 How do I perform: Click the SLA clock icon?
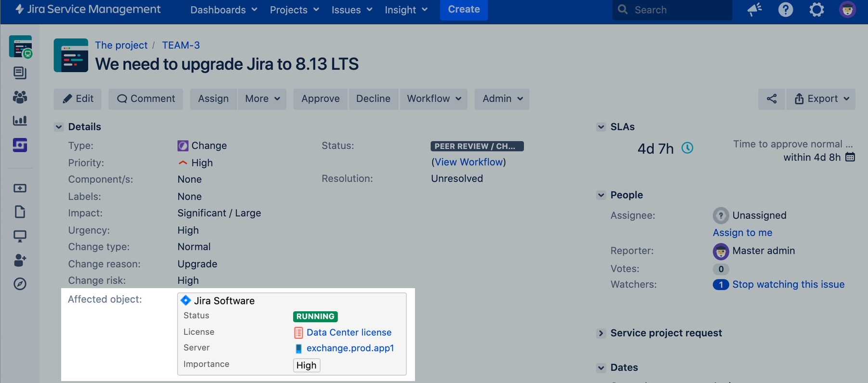pos(687,148)
